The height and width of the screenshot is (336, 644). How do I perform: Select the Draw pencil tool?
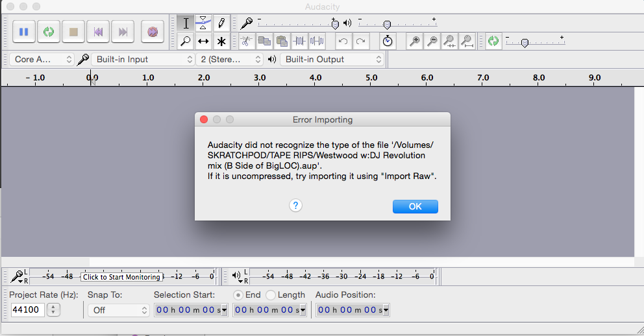[221, 23]
